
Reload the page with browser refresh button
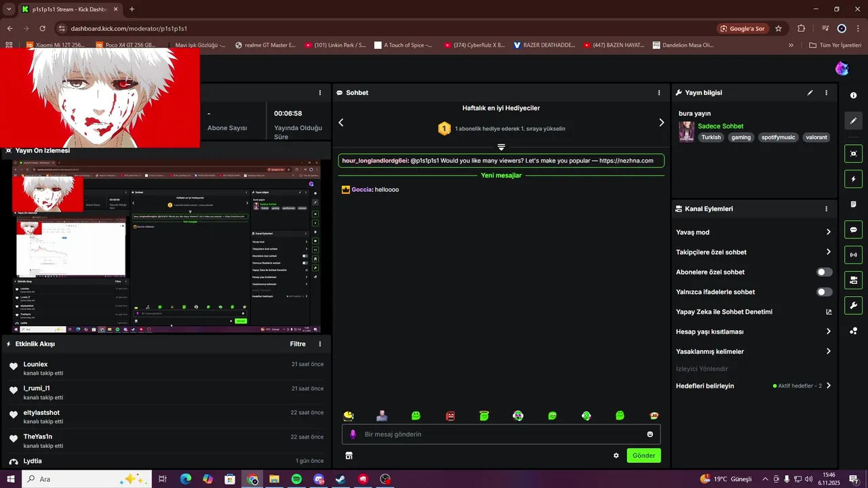pos(43,28)
